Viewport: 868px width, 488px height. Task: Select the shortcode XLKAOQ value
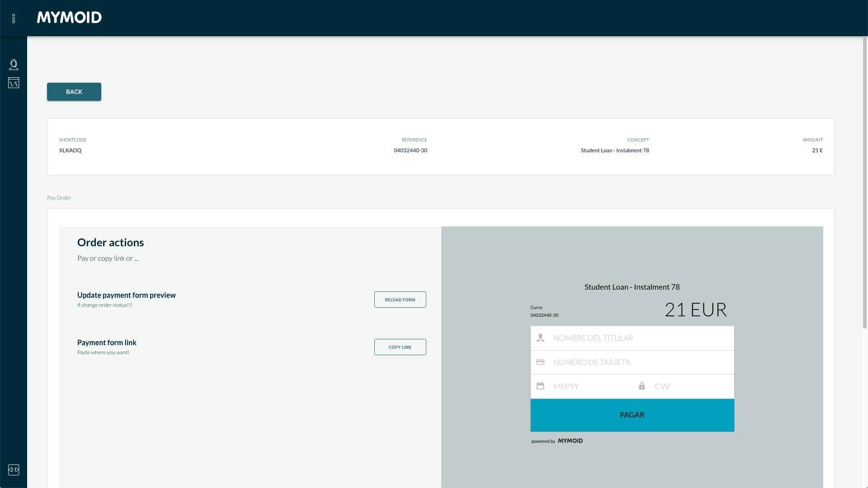[70, 150]
